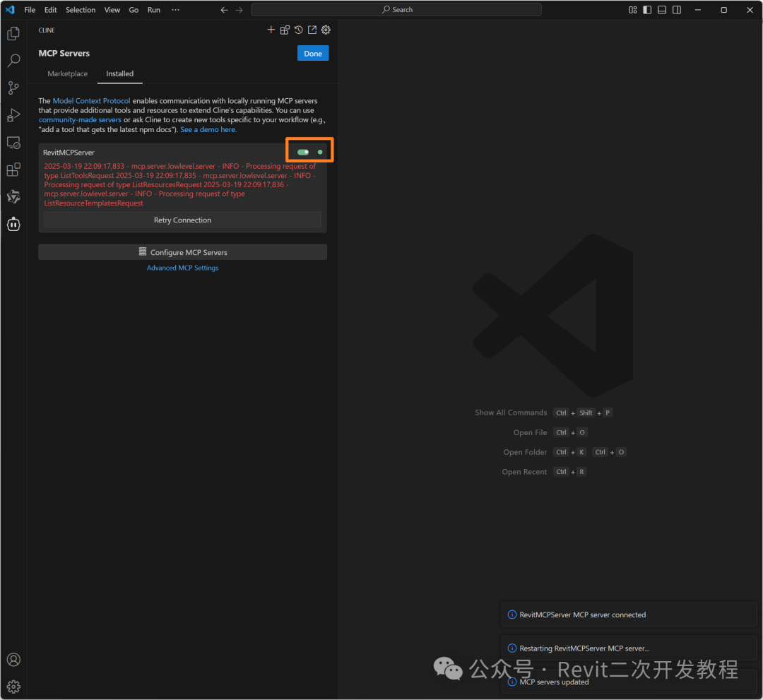Open Cline in editor popout icon
Viewport: 763px width, 700px height.
(312, 30)
